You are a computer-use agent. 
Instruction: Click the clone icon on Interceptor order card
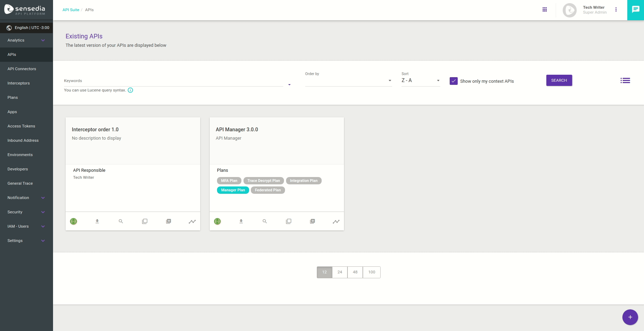click(x=145, y=221)
